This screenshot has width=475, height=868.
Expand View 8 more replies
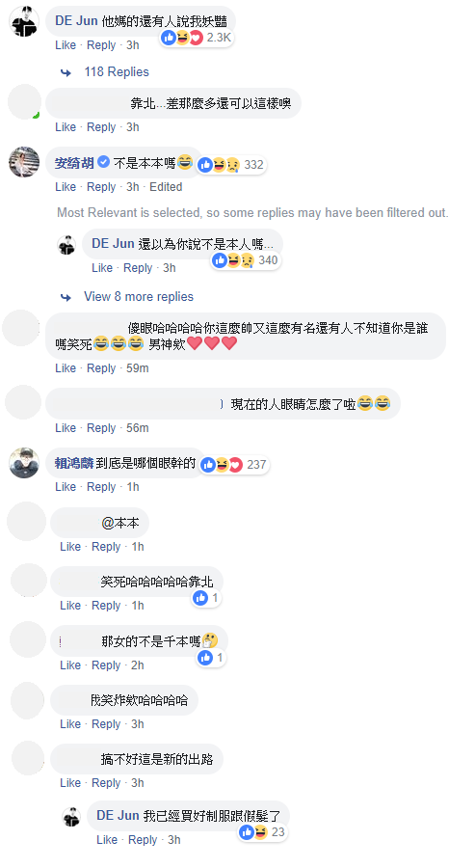pyautogui.click(x=139, y=297)
